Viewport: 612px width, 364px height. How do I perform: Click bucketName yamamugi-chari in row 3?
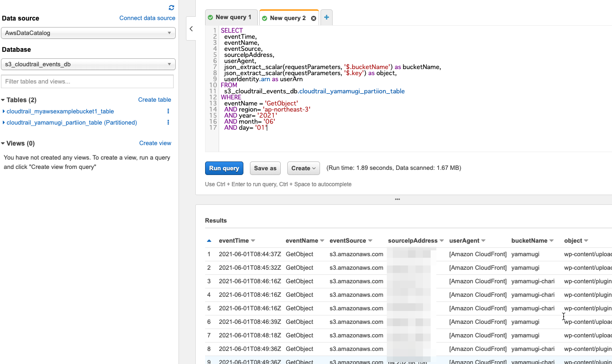(x=533, y=281)
